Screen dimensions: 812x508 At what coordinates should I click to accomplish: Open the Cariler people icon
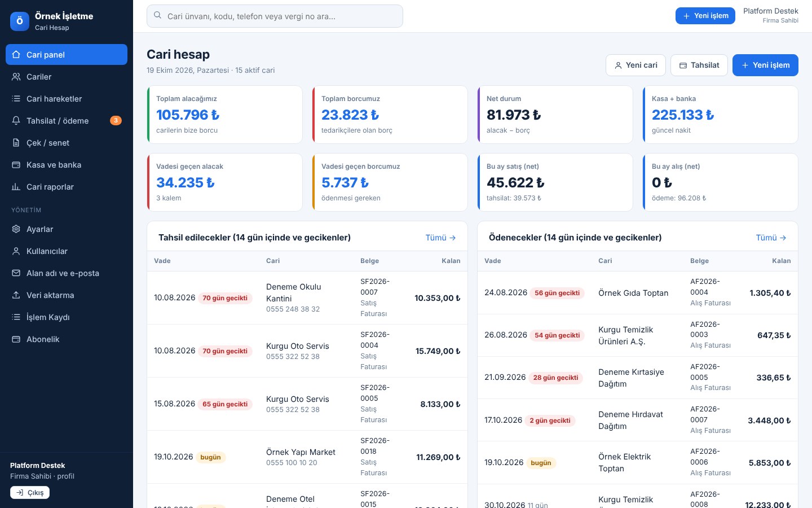pos(16,77)
